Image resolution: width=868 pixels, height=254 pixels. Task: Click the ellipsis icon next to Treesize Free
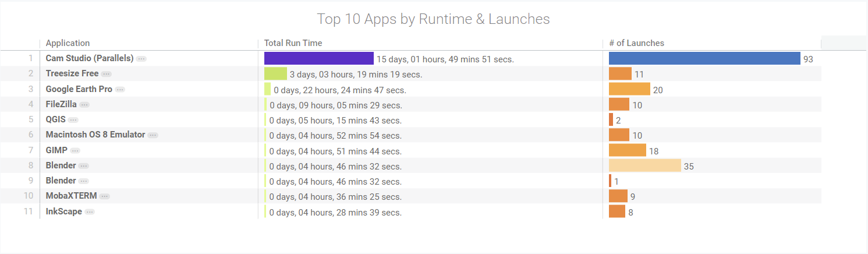[x=106, y=74]
